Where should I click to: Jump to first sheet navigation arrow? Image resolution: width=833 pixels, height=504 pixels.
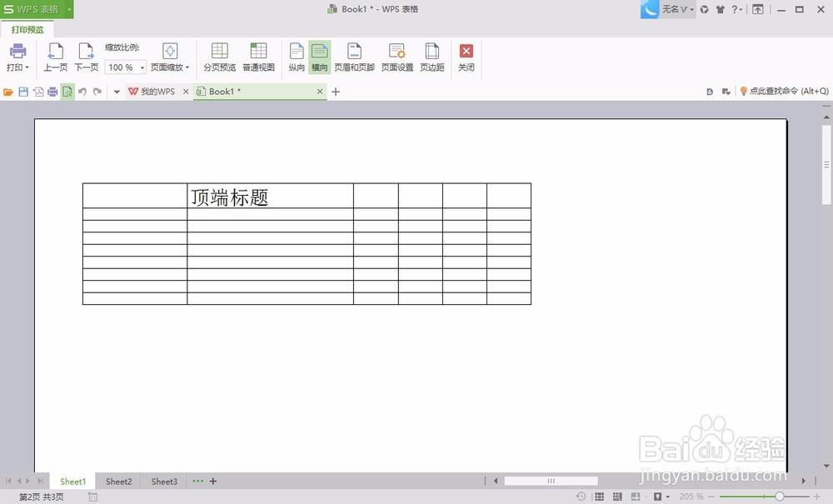click(x=8, y=482)
